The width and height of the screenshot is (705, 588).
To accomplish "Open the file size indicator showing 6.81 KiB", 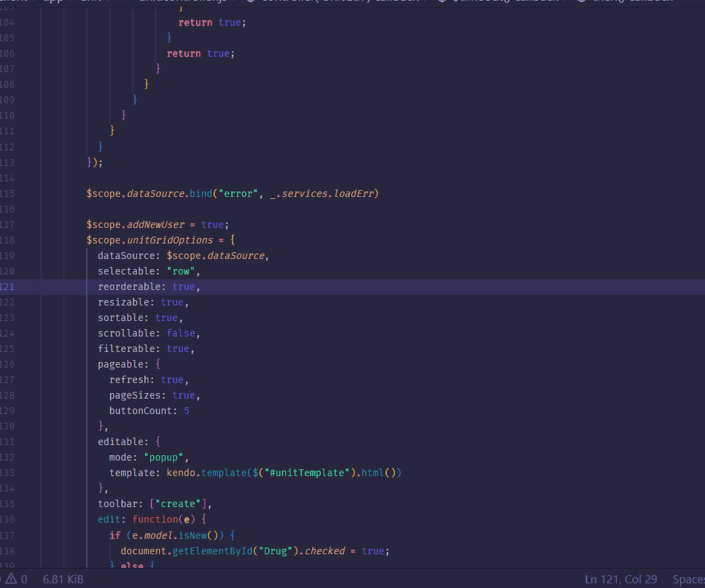I will coord(62,579).
